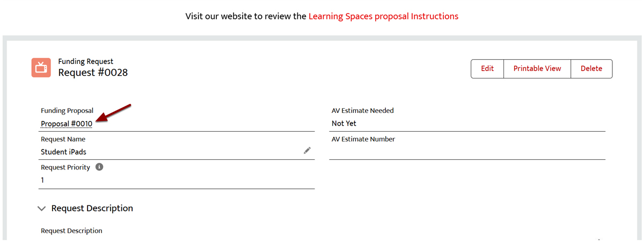Click the Request Priority value 1

42,180
